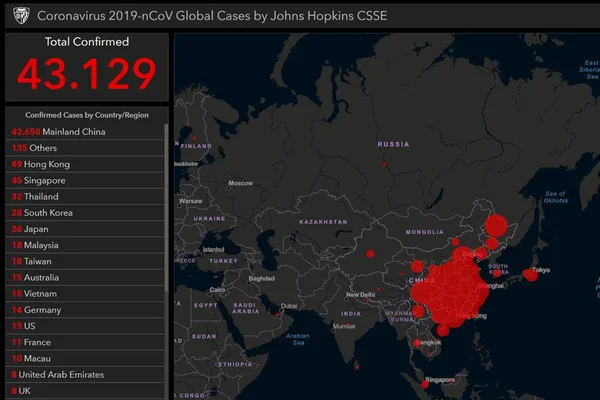Click the Sri Lanka case marker
The height and width of the screenshot is (400, 600).
(x=357, y=367)
